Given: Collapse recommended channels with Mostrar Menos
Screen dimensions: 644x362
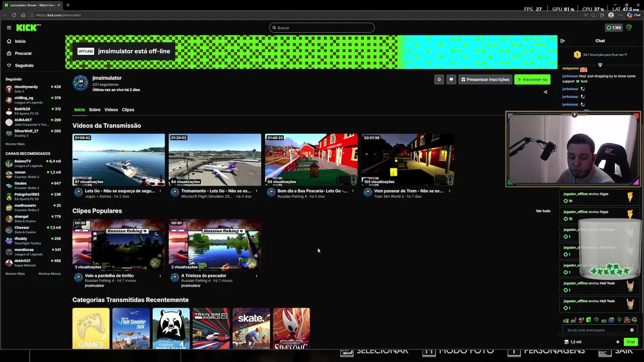Looking at the screenshot, I should pyautogui.click(x=50, y=274).
